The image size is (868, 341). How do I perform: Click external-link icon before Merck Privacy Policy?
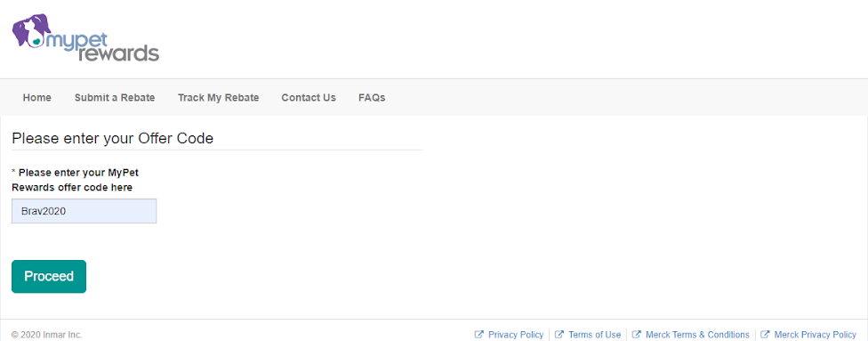click(x=765, y=335)
